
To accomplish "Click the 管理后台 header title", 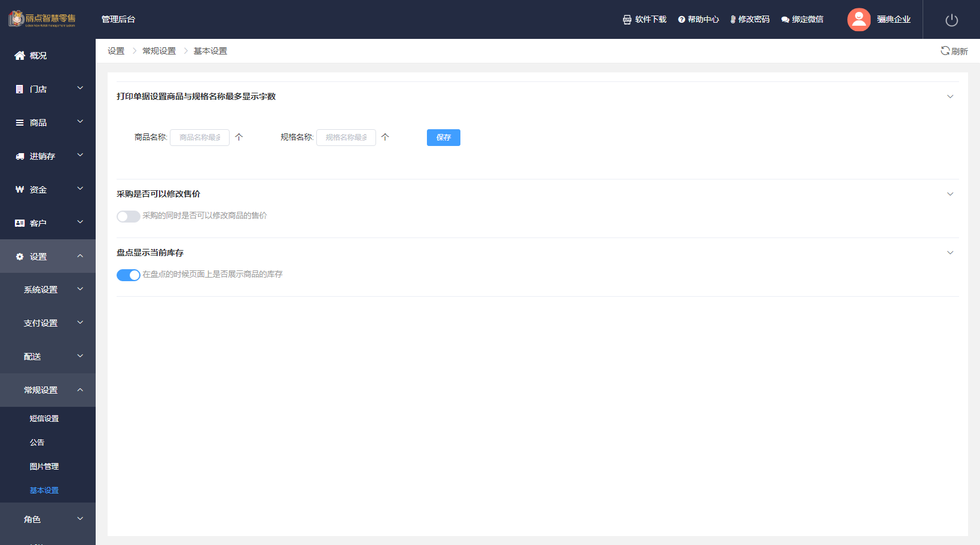I will 118,19.
